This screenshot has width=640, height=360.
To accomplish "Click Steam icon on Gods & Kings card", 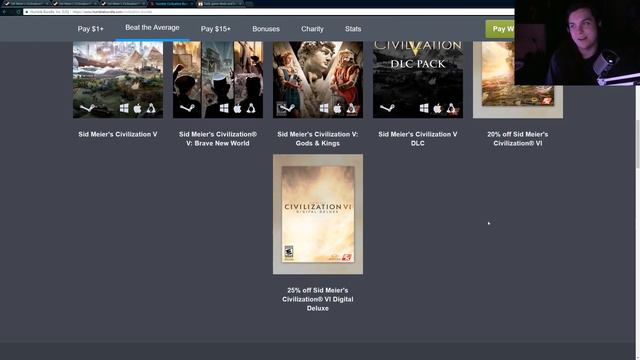I will (288, 108).
